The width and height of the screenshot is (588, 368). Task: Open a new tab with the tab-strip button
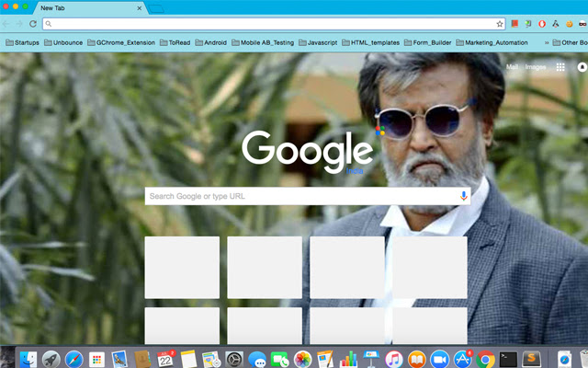156,8
